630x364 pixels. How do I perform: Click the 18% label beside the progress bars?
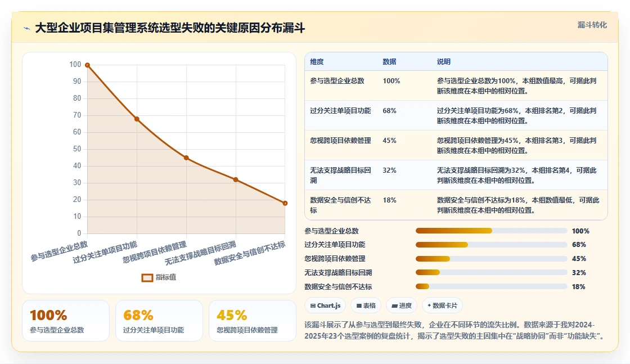click(579, 286)
